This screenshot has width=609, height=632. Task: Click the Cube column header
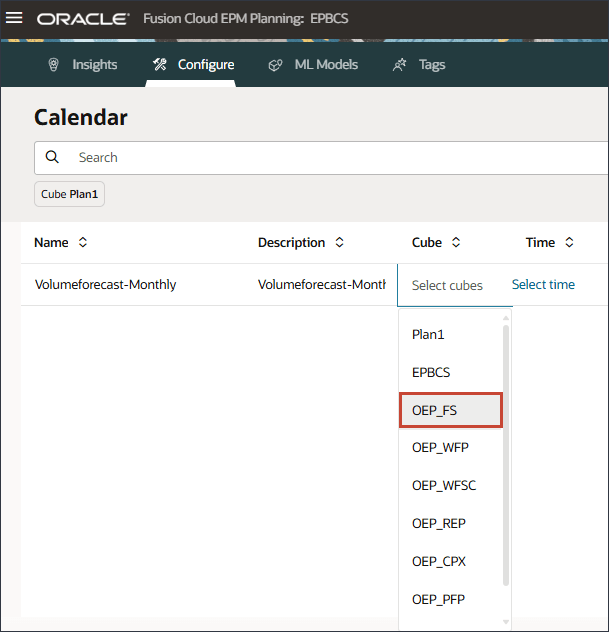[427, 243]
